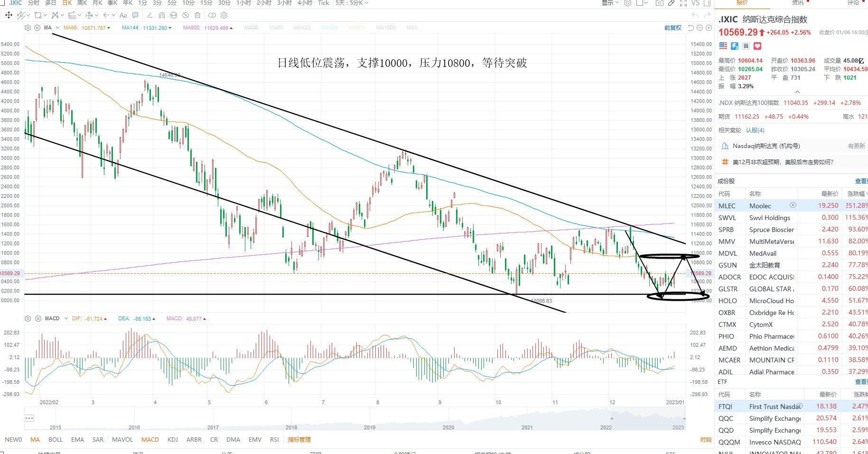Open 指标管理 indicator management
Viewport: 868px width, 454px height.
(x=299, y=439)
